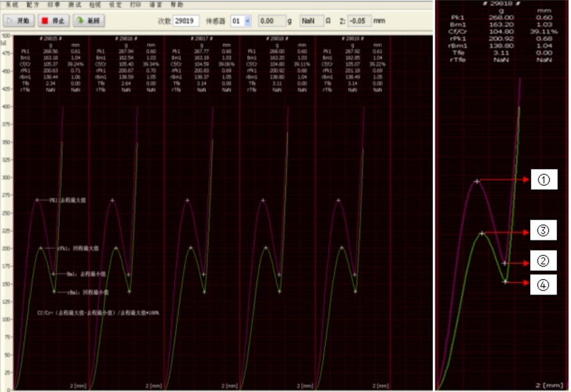Click the weight field showing 0.00 g

(272, 21)
